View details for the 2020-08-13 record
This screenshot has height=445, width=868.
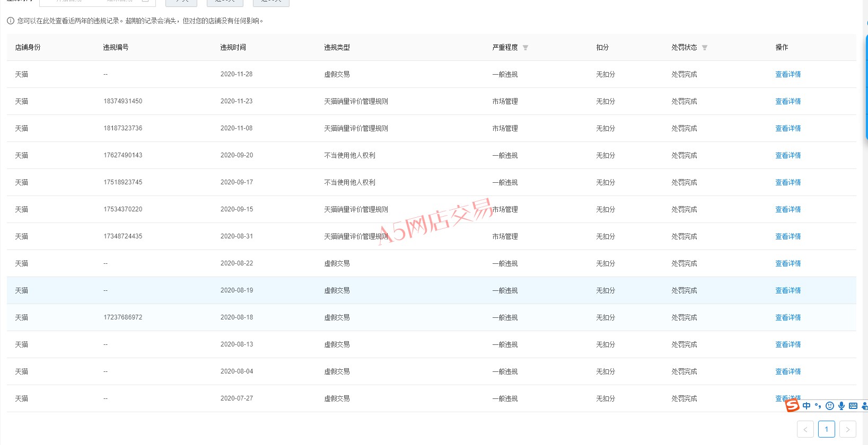tap(788, 345)
